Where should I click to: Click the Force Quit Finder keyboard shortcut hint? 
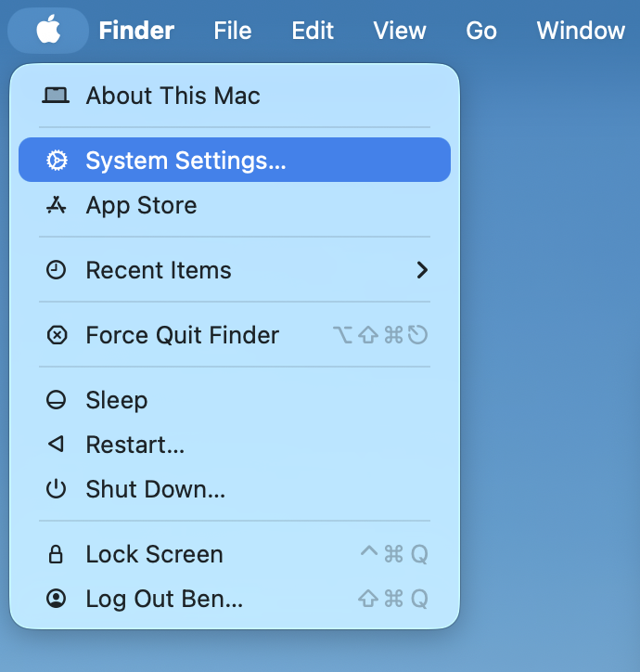tap(380, 335)
